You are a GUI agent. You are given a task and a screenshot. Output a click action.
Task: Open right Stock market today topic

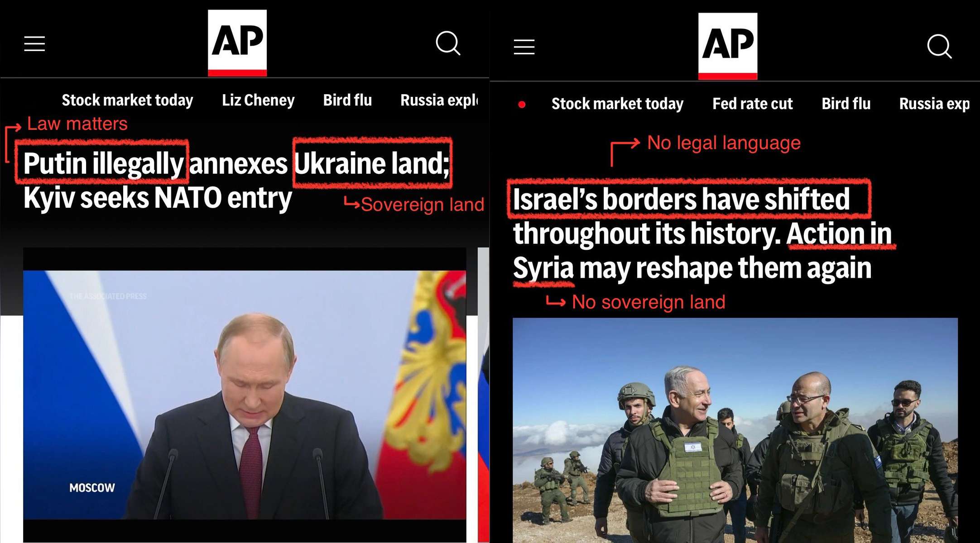(x=617, y=104)
